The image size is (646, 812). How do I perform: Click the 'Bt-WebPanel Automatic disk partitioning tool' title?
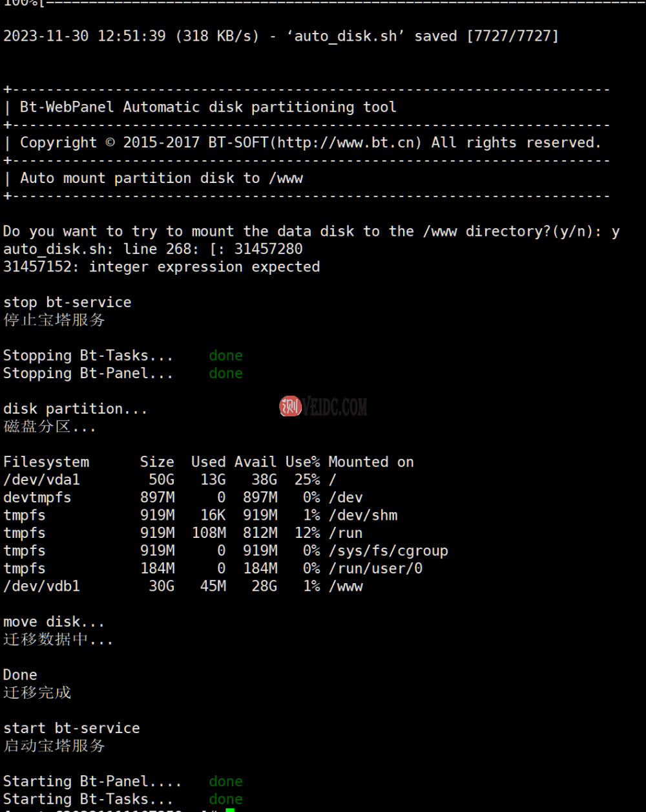[x=208, y=107]
